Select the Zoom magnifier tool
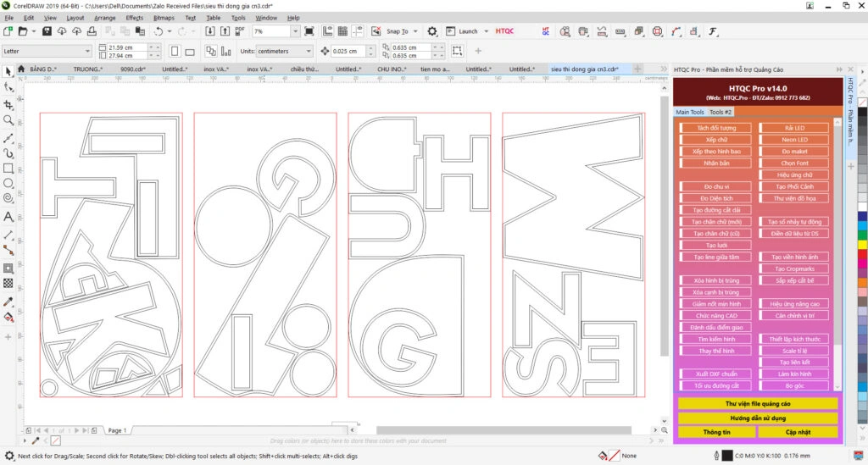 pos(8,120)
